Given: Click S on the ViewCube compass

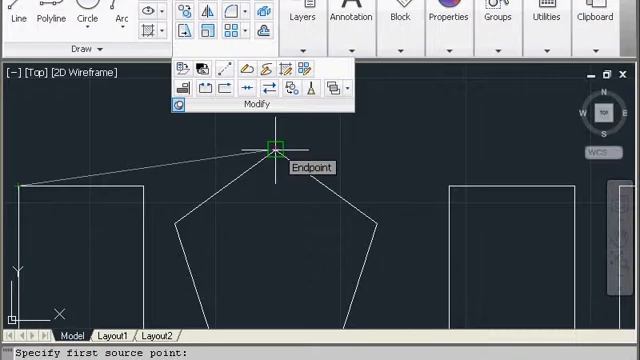Looking at the screenshot, I should (604, 134).
